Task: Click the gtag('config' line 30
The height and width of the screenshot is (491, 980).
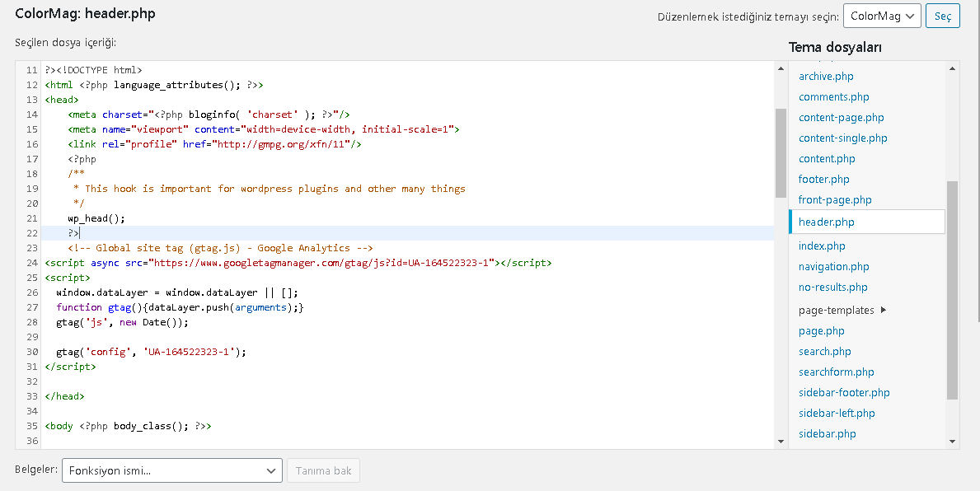Action: (x=152, y=352)
